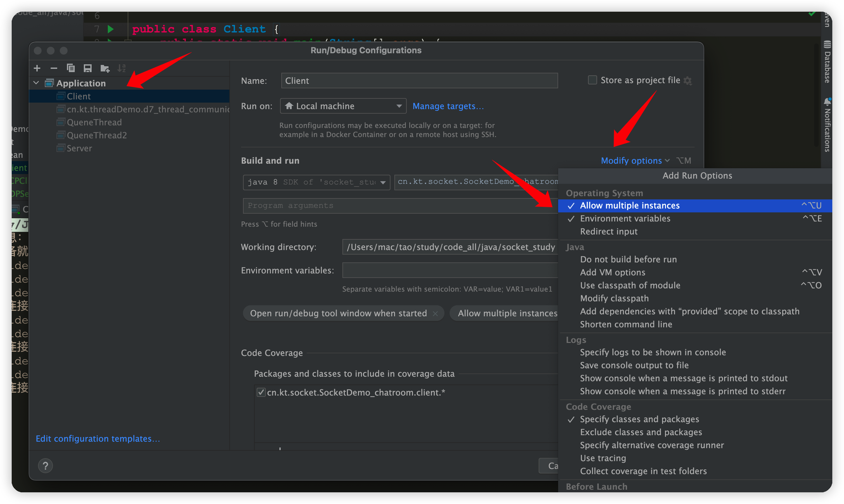Copy the selected configuration

pyautogui.click(x=70, y=68)
